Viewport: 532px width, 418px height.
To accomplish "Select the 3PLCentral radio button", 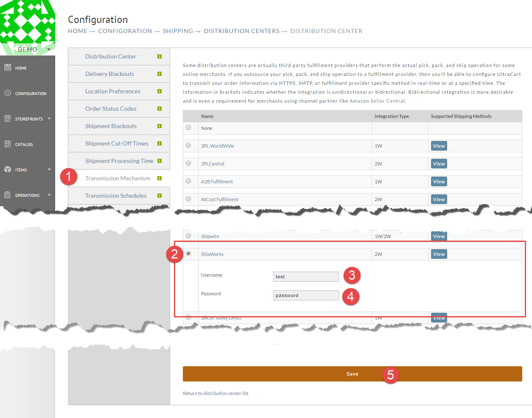I will (x=188, y=163).
